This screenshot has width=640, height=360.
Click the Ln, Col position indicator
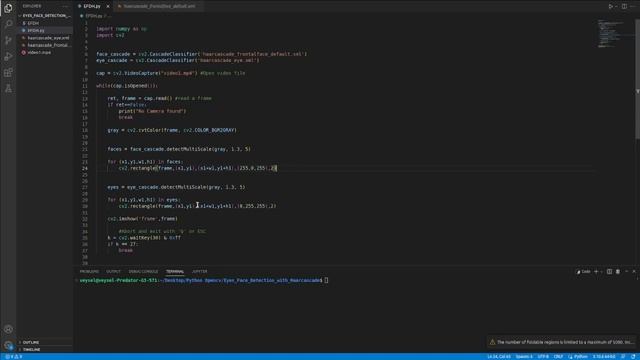point(498,357)
